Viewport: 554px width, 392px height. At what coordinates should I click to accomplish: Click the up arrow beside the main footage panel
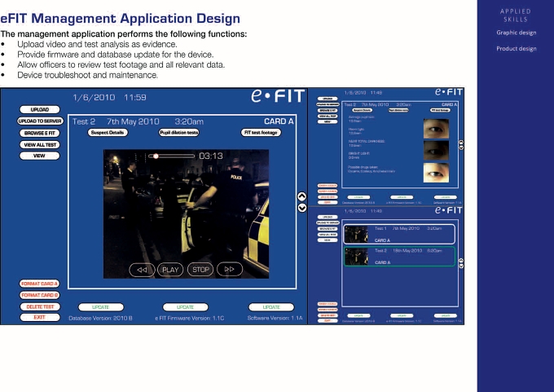click(x=301, y=196)
